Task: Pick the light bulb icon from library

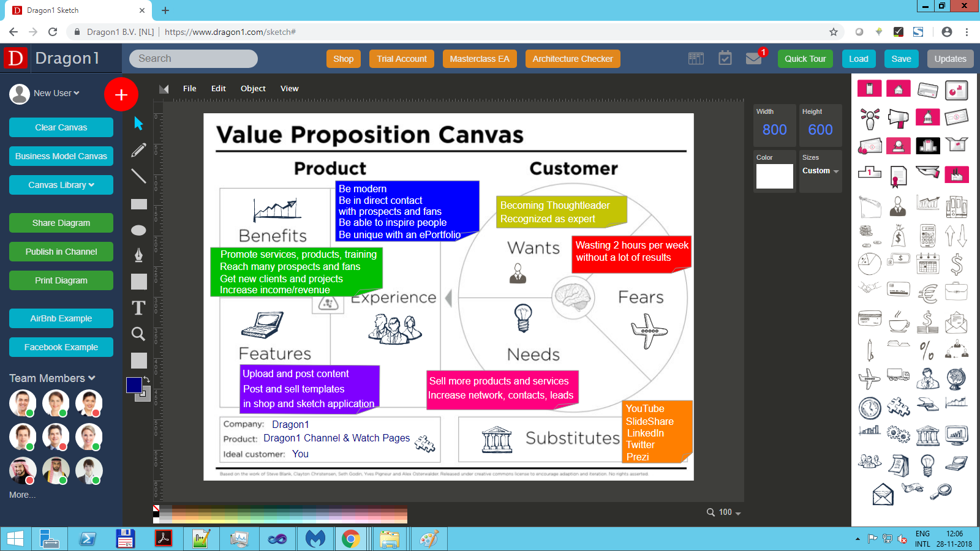Action: click(927, 465)
